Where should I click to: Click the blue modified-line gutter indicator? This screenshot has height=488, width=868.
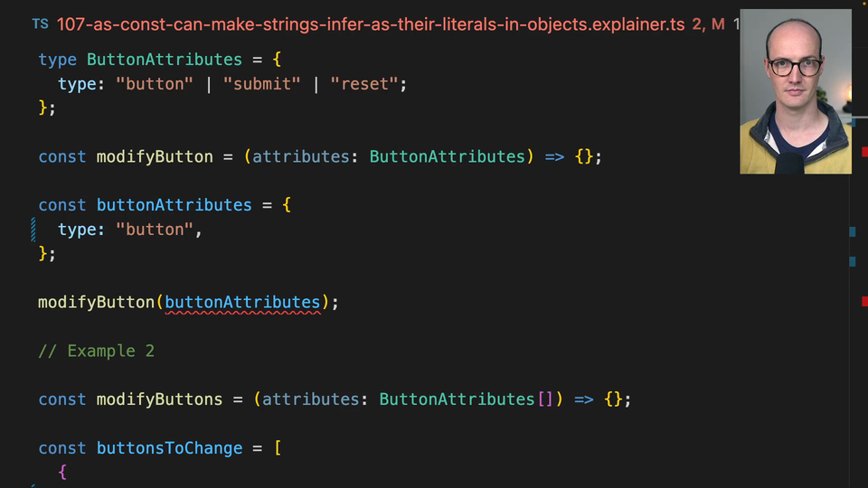click(x=33, y=230)
